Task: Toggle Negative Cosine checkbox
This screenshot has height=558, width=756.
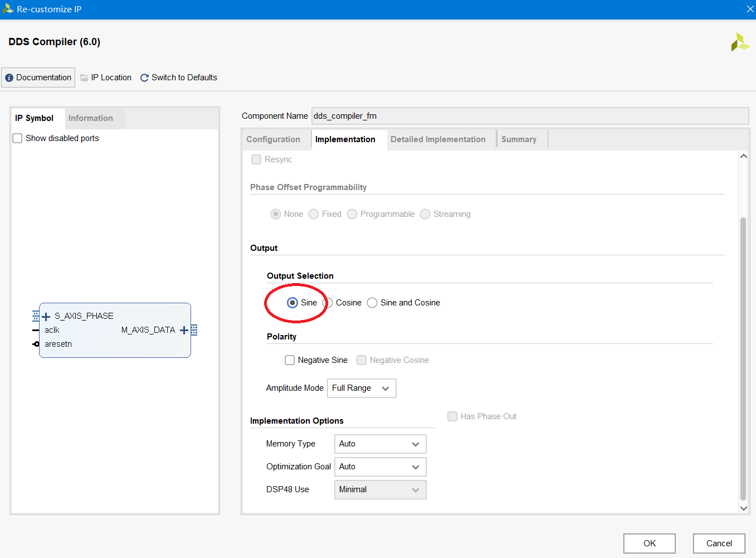Action: [x=362, y=360]
